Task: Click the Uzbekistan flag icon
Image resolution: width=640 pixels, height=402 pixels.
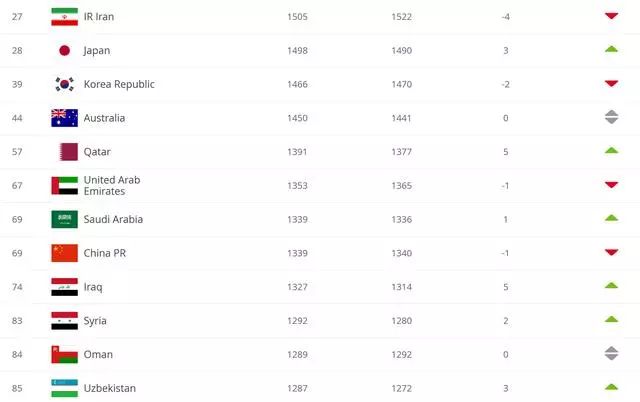Action: click(64, 388)
